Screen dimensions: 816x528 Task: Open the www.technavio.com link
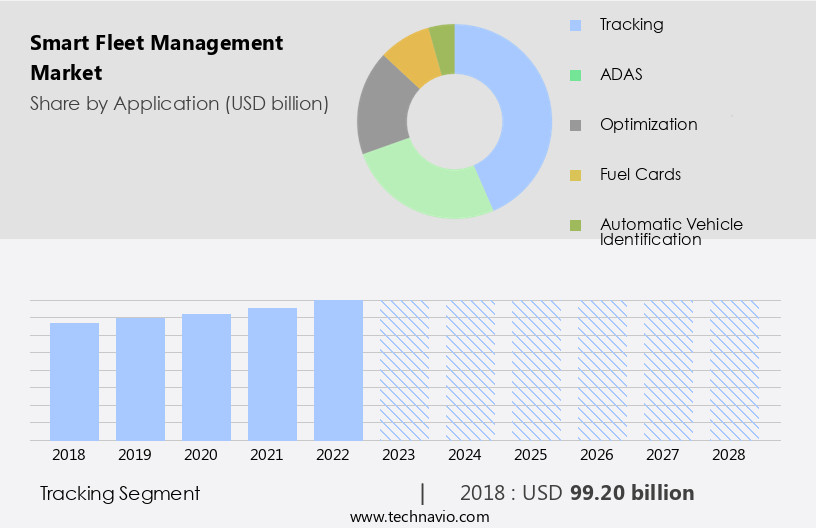tap(419, 517)
